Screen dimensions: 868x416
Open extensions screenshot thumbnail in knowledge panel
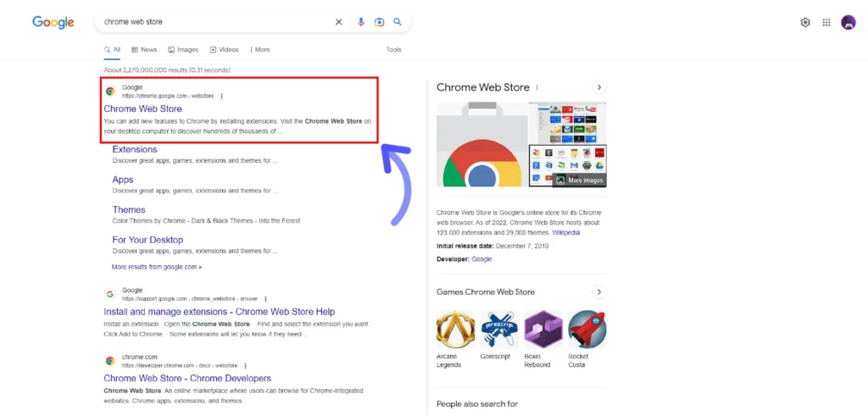click(x=568, y=122)
